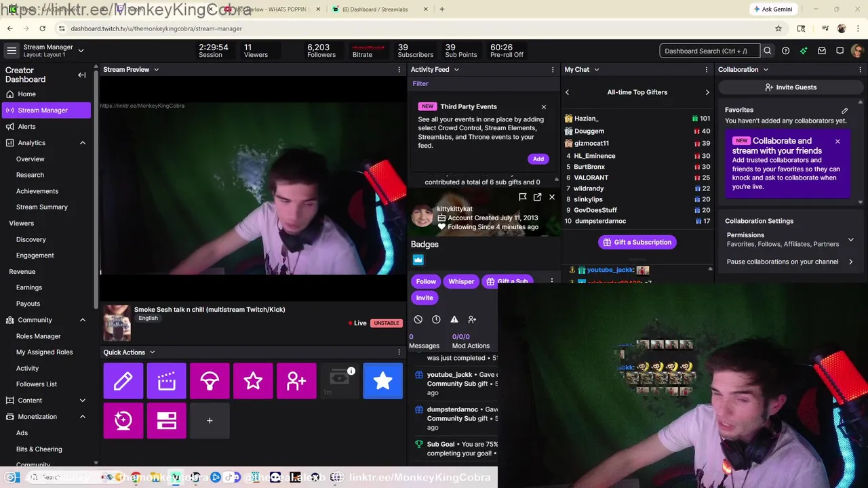Click the magenta outlined star quick action
The width and height of the screenshot is (868, 488).
[253, 381]
